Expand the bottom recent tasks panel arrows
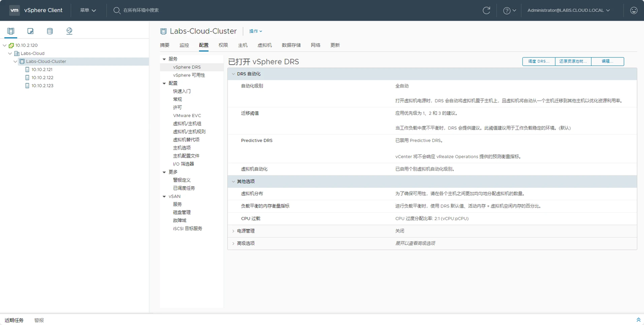The width and height of the screenshot is (644, 325). [638, 320]
